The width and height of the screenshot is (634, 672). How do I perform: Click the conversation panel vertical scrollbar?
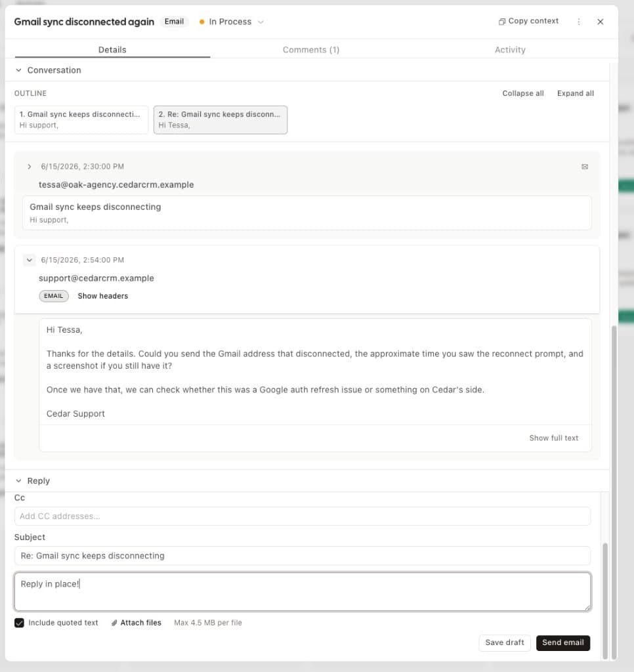[614, 493]
